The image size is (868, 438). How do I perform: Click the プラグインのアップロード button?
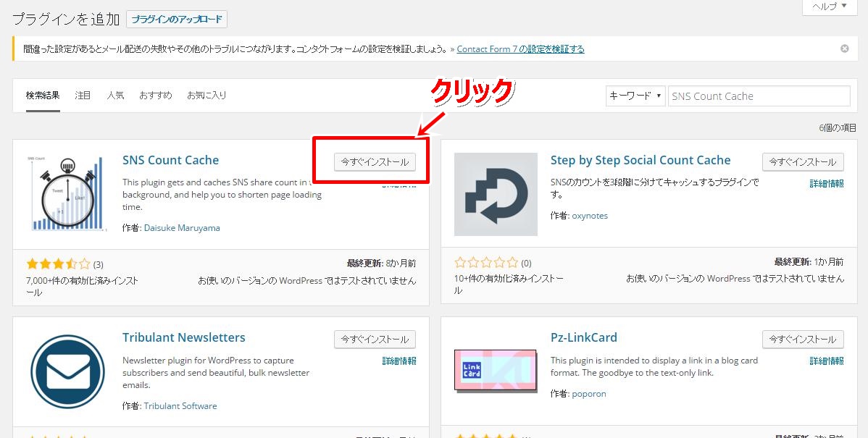[177, 20]
